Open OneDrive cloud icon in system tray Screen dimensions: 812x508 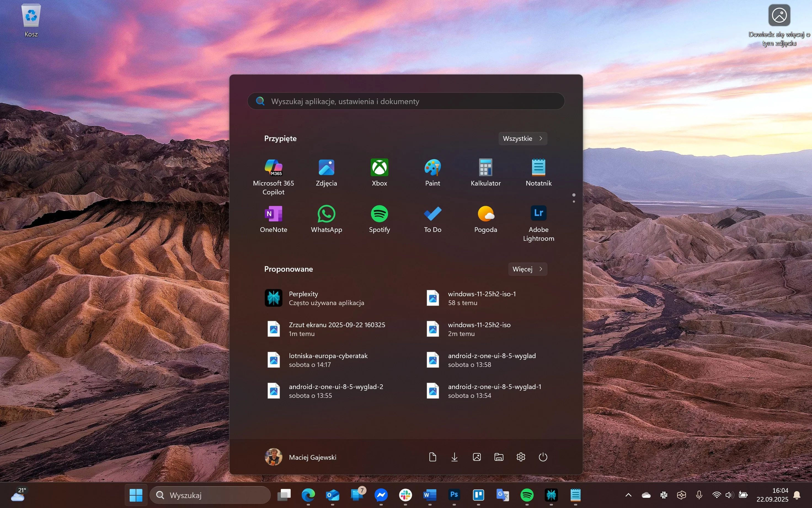pos(646,495)
